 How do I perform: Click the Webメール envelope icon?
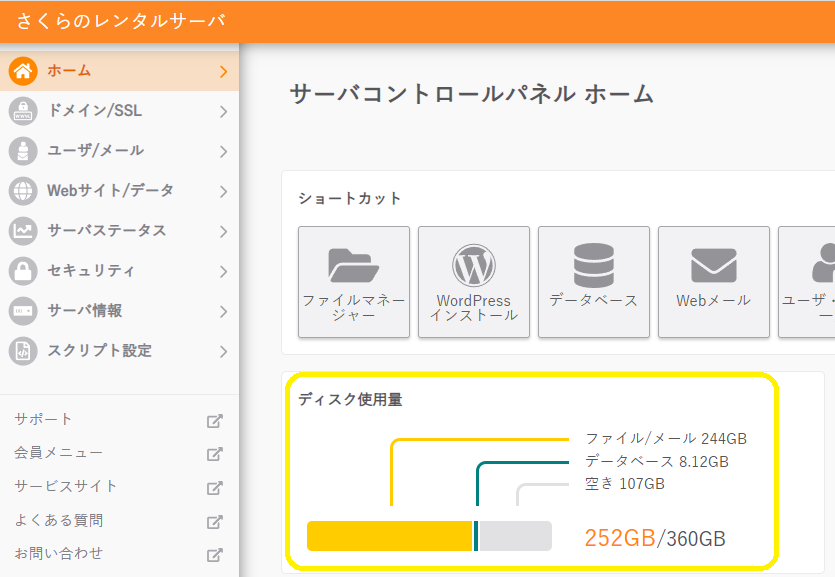714,265
